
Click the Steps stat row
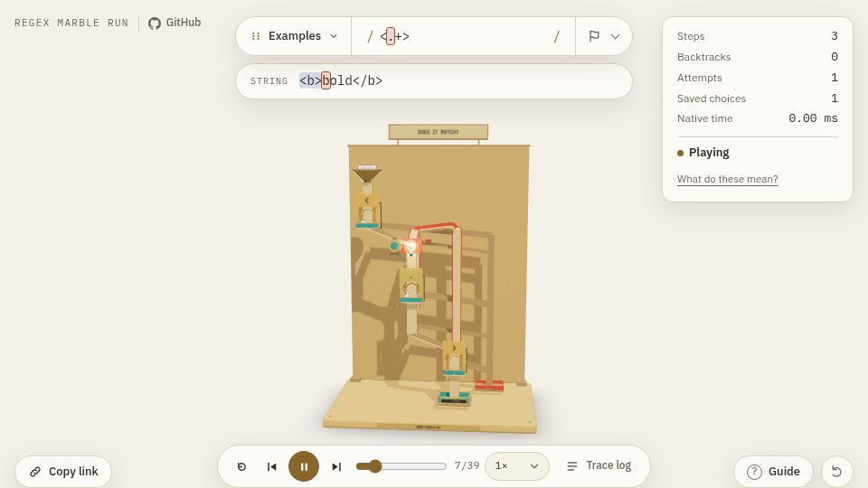point(758,36)
